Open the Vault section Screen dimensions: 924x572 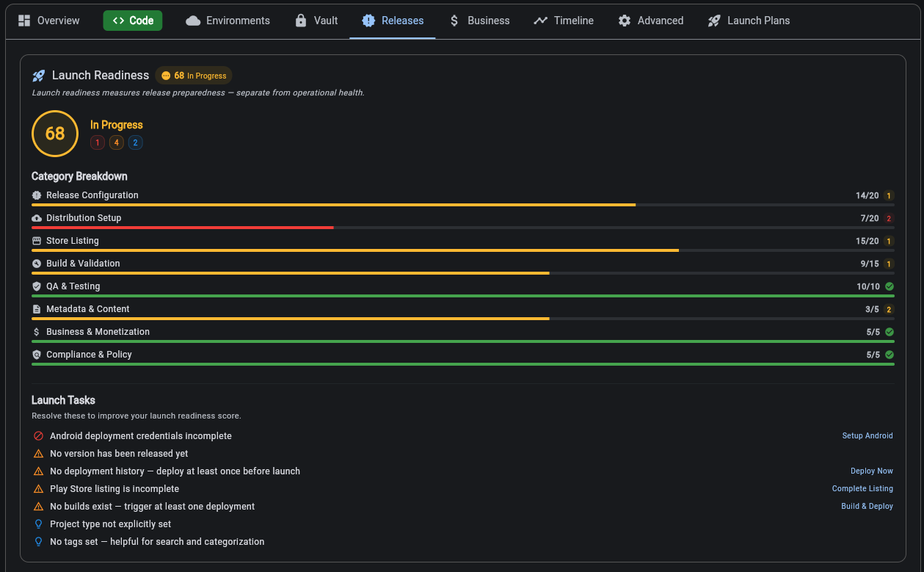tap(316, 21)
